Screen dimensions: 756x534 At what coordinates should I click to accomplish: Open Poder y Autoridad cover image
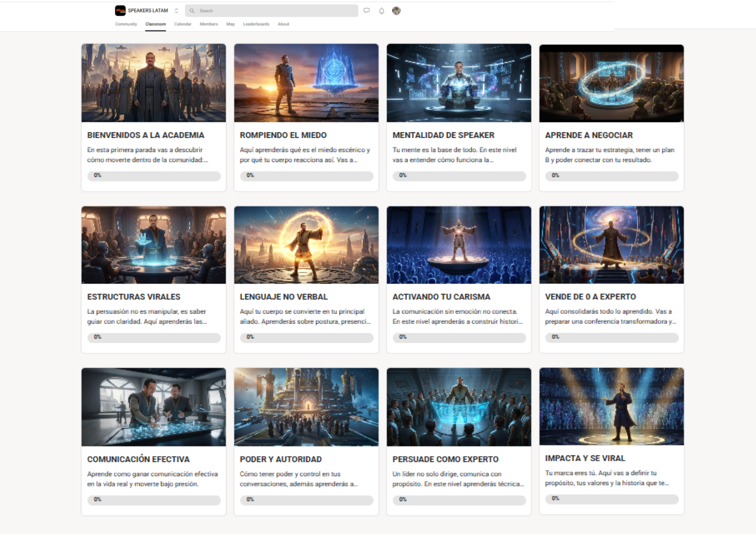[x=306, y=407]
